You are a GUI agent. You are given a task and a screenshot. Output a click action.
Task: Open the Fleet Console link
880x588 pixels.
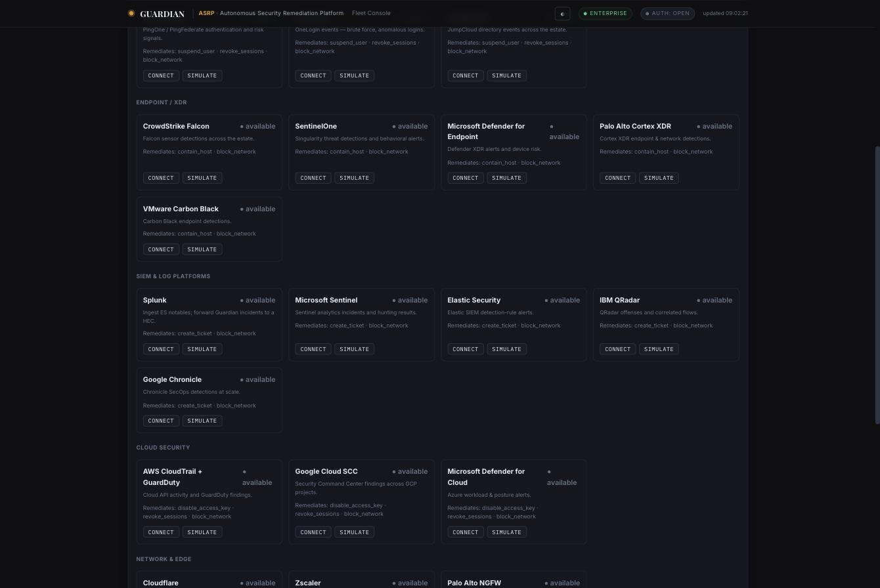pos(371,13)
